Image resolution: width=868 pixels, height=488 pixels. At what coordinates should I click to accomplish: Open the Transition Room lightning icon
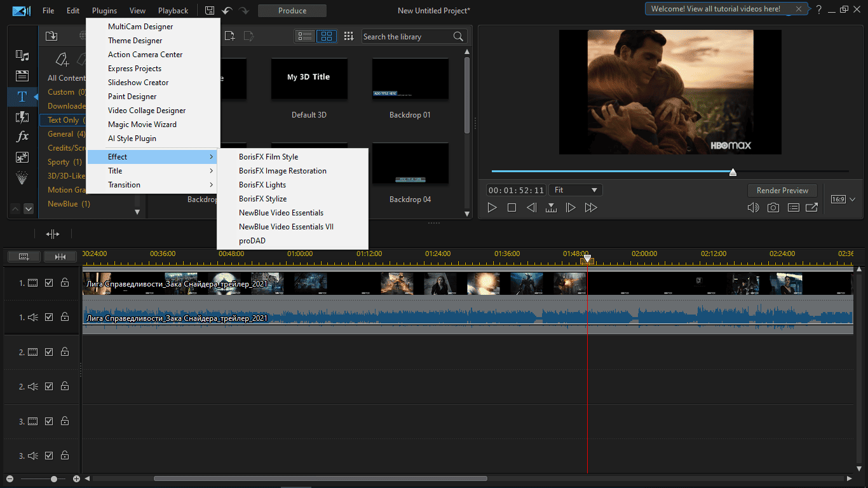(x=22, y=116)
